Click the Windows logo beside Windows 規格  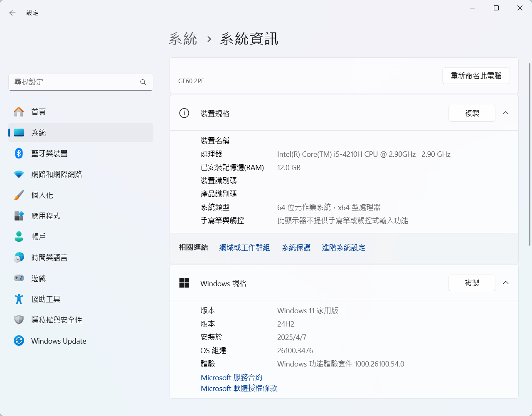click(x=184, y=283)
